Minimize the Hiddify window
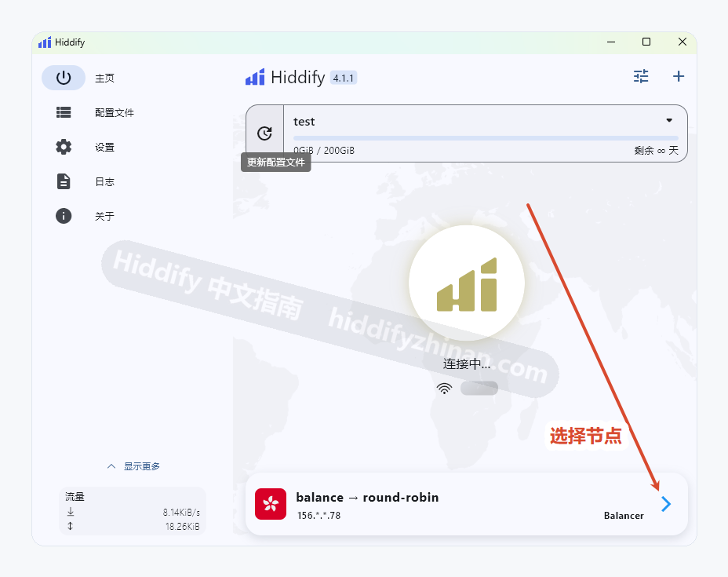 pos(611,42)
